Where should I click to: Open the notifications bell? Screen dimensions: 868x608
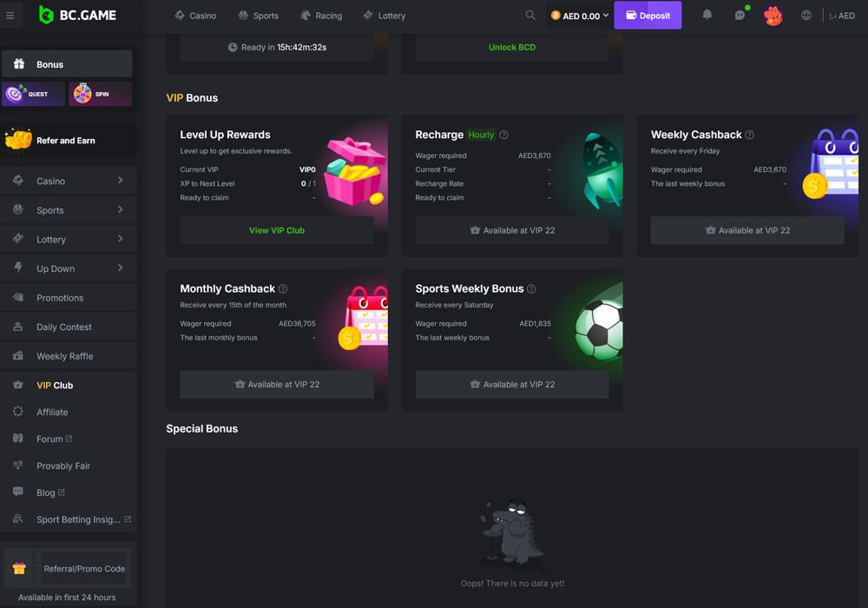tap(707, 16)
